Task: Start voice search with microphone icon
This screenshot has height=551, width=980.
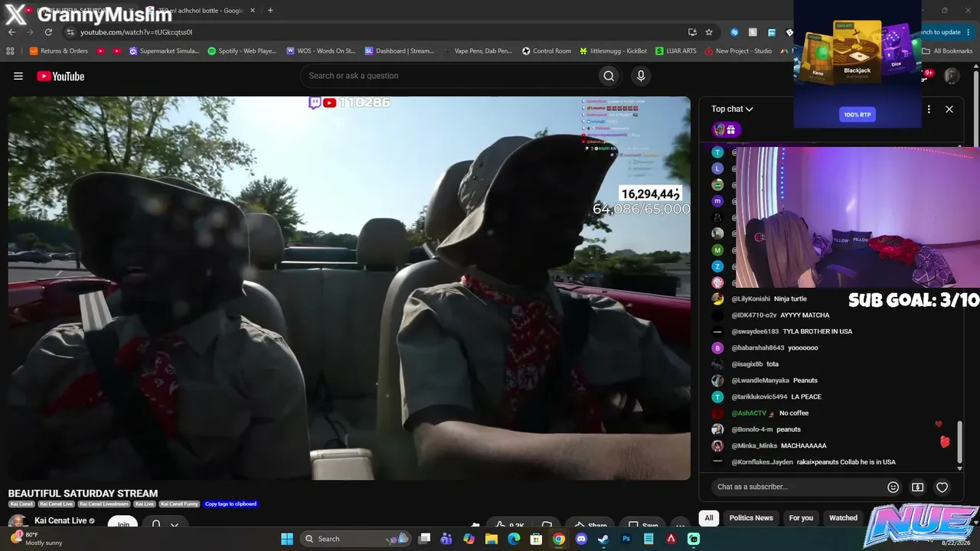Action: coord(641,76)
